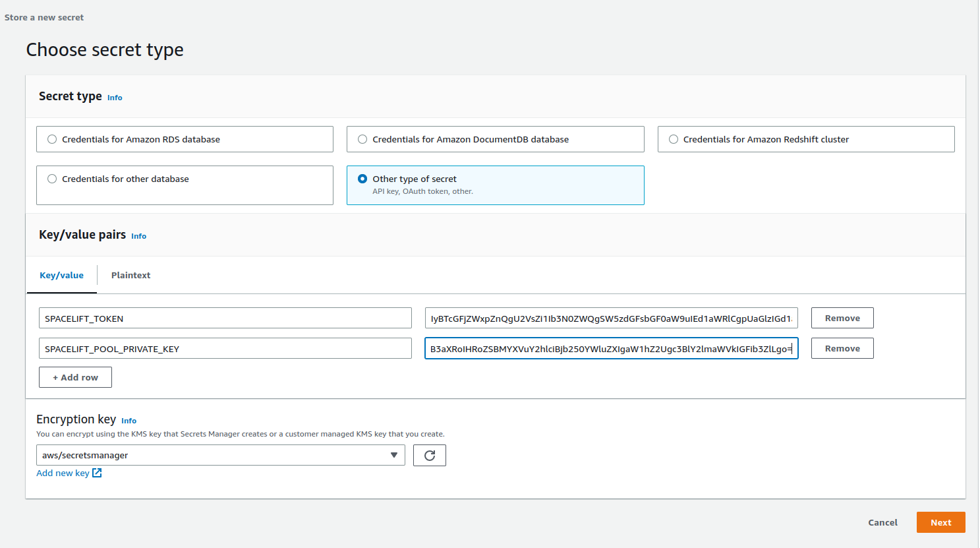Expand the aws/secretsmanager encryption key dropdown

coord(220,455)
